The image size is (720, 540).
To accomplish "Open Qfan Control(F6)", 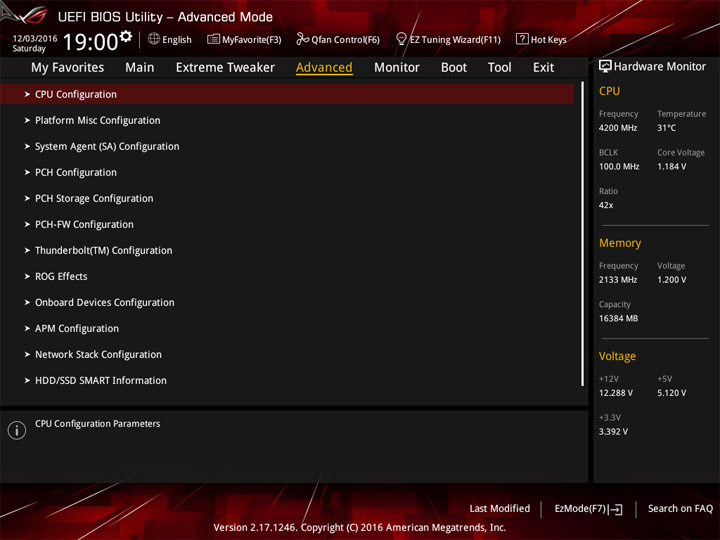I will point(338,39).
